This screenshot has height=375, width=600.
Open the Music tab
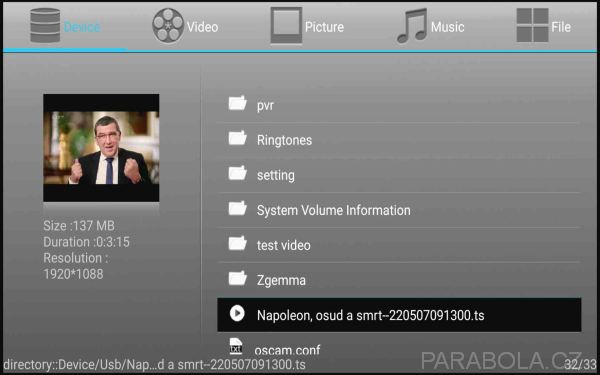click(430, 26)
